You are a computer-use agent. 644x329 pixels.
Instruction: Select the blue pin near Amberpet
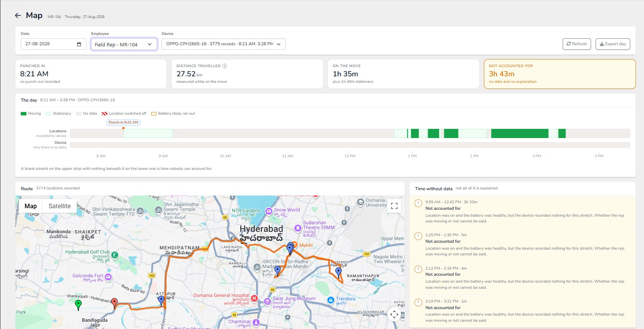click(x=338, y=272)
